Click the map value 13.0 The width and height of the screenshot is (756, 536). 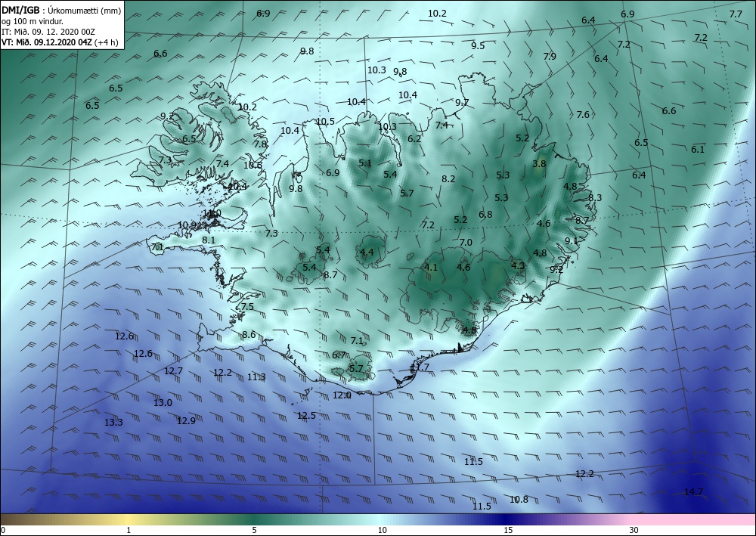(x=163, y=402)
